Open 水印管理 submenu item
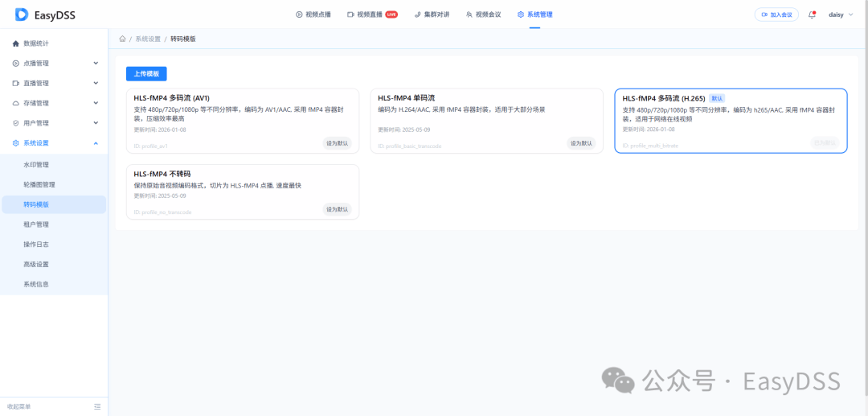 [55, 164]
